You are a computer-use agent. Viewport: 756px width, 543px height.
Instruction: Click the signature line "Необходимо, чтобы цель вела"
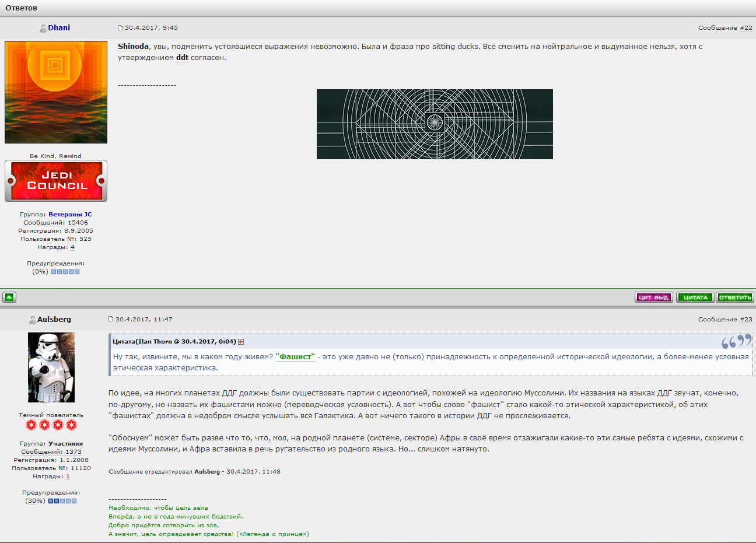[x=158, y=508]
